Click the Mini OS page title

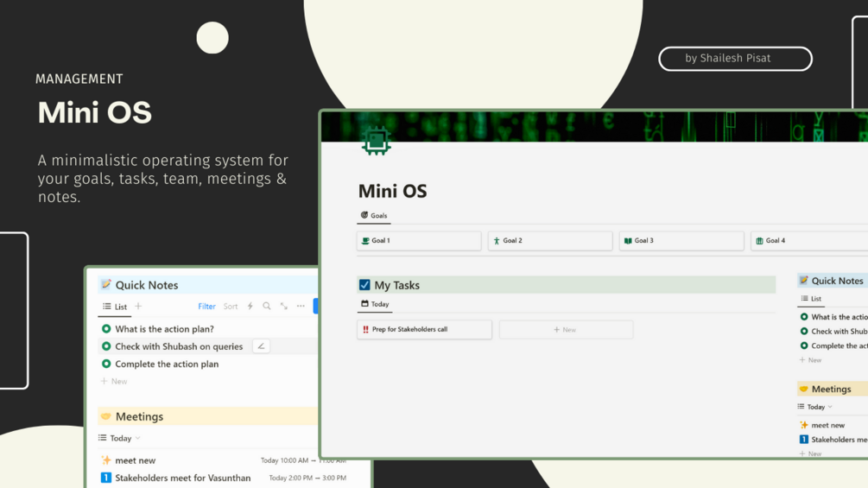(x=392, y=191)
